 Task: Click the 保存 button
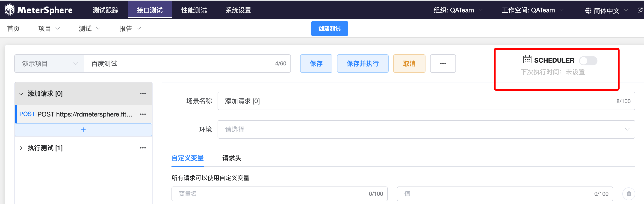pyautogui.click(x=316, y=64)
